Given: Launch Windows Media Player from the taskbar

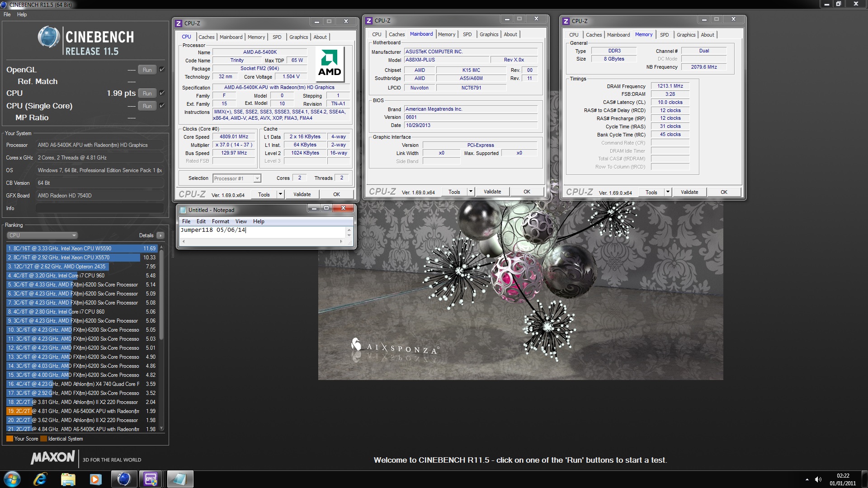Looking at the screenshot, I should [x=95, y=479].
